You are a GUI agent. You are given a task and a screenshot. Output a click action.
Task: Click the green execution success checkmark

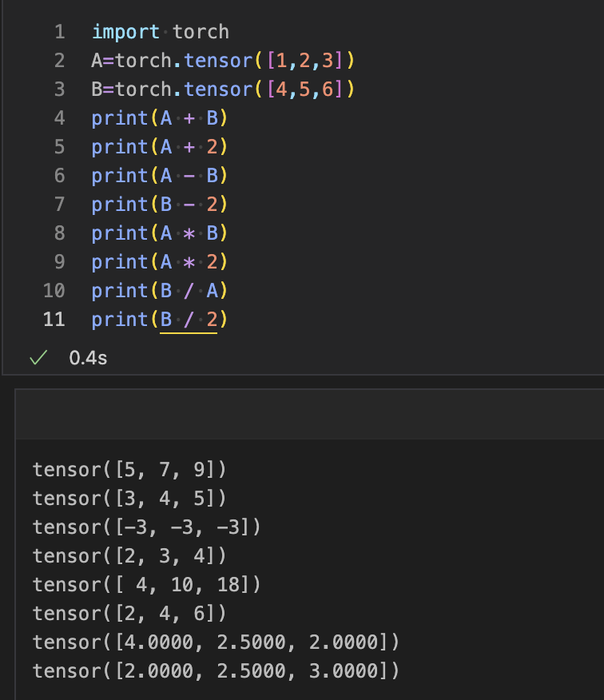coord(34,358)
